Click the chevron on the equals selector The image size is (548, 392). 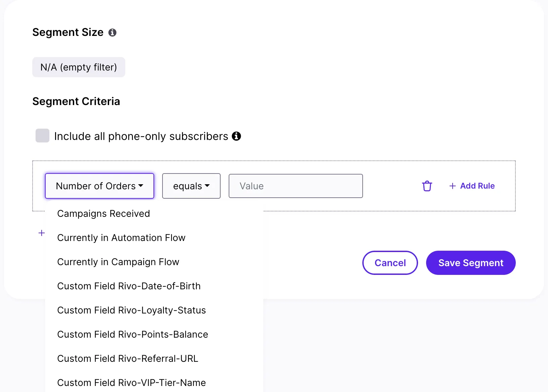(207, 186)
